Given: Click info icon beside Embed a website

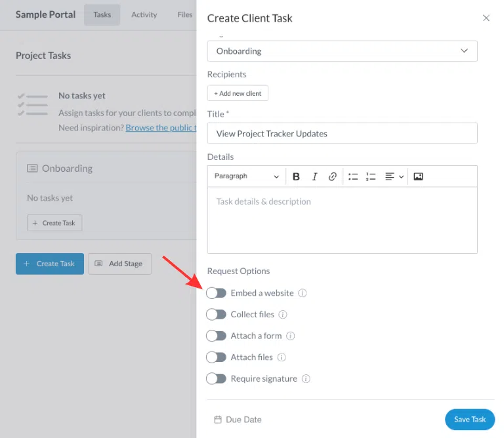Looking at the screenshot, I should click(x=303, y=293).
